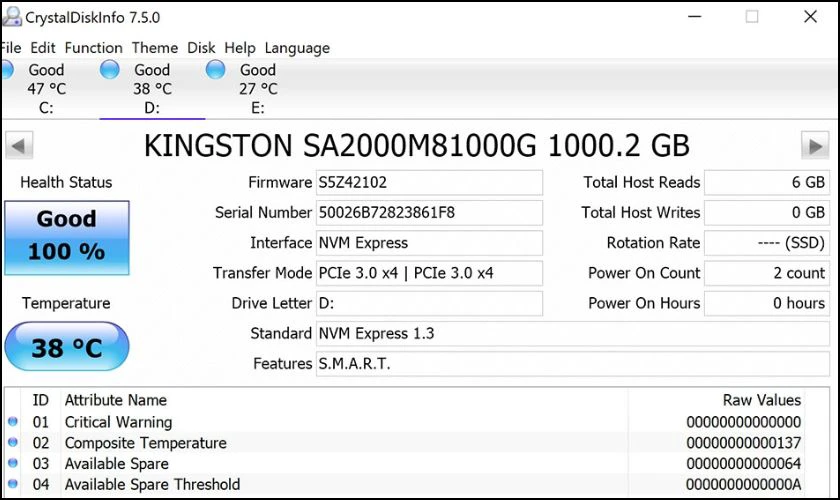Select the E: drive tab at 27 °C
Image resolution: width=840 pixels, height=500 pixels.
258,88
